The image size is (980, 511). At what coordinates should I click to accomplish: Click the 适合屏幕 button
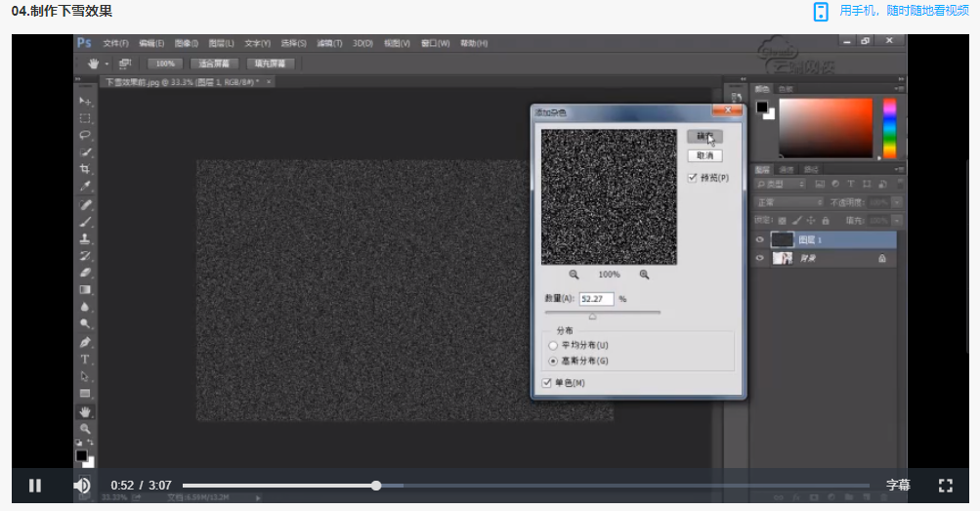[214, 64]
